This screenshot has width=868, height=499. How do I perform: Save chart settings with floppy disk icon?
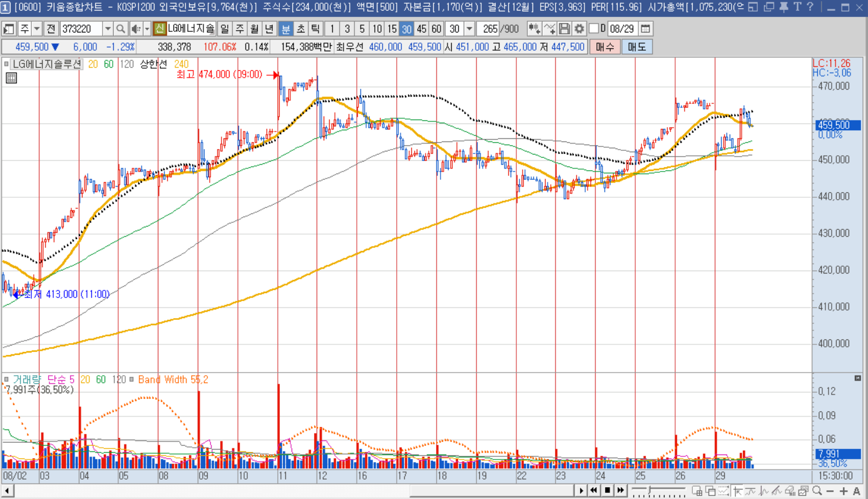tap(564, 29)
